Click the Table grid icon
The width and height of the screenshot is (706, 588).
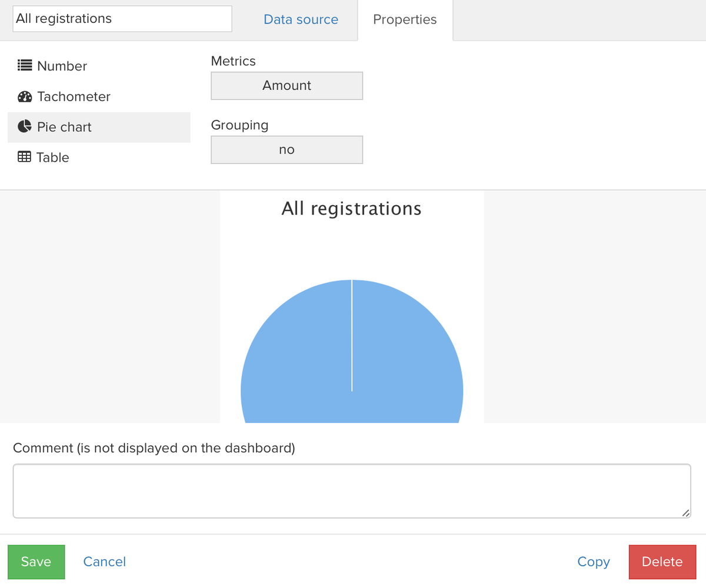tap(25, 157)
